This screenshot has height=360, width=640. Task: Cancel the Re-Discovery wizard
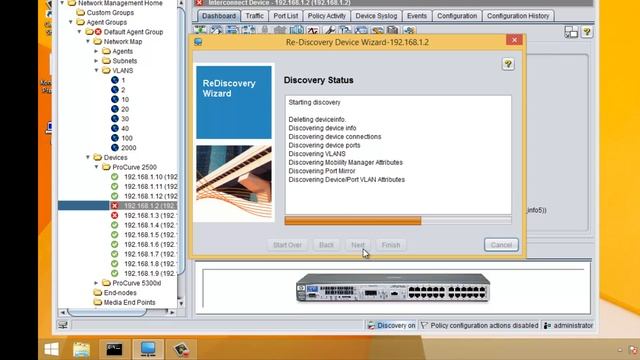501,245
